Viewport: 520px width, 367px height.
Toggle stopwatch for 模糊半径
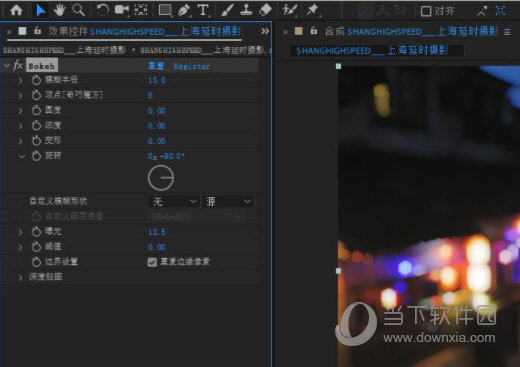pyautogui.click(x=36, y=80)
